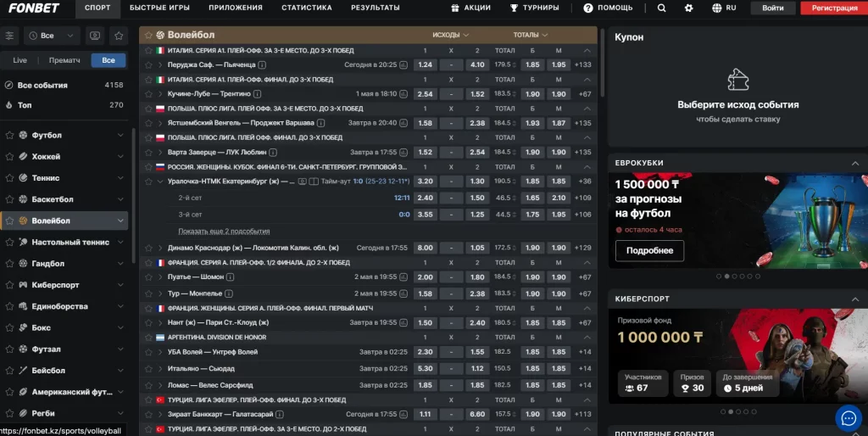868x436 pixels.
Task: Click Подробнее on Еврокубки banner
Action: (649, 250)
